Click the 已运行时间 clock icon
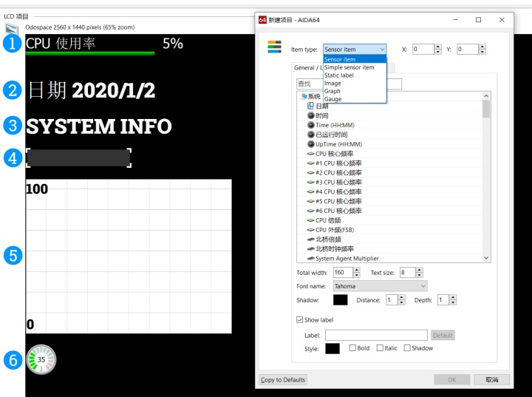 pyautogui.click(x=310, y=135)
